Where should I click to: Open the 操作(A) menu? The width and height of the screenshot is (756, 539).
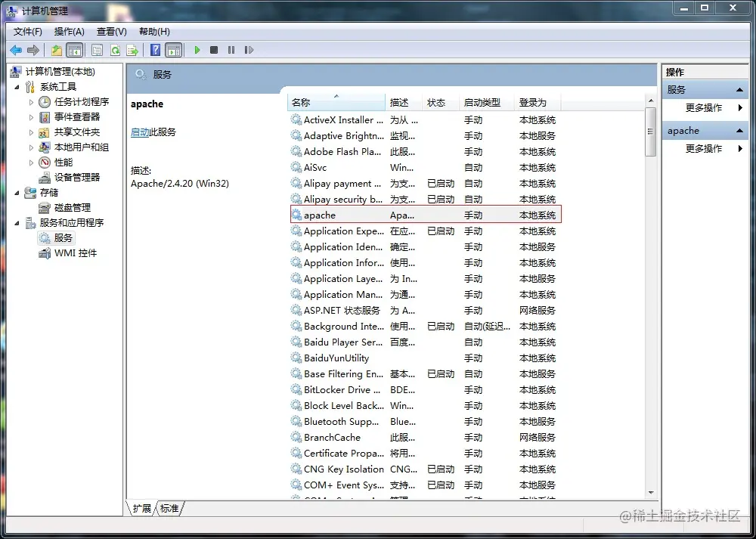tap(70, 32)
